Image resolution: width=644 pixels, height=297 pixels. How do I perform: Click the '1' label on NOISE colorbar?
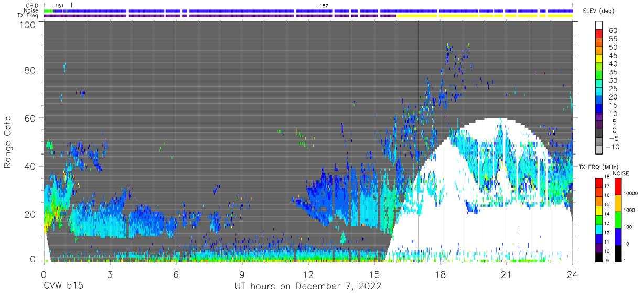pos(625,260)
